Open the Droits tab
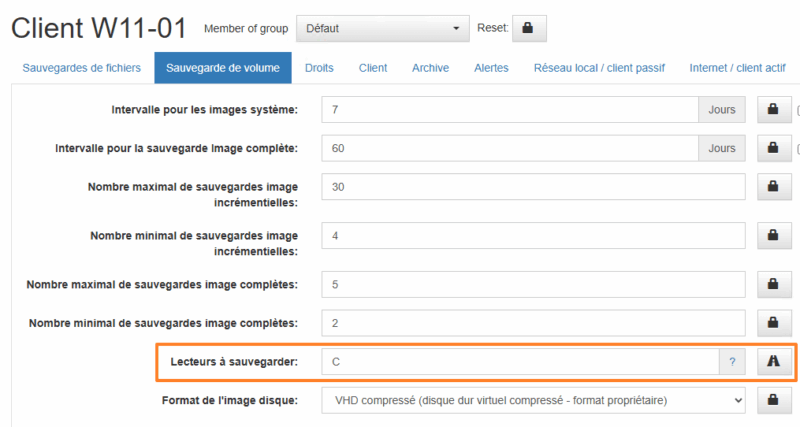The width and height of the screenshot is (800, 427). 319,68
